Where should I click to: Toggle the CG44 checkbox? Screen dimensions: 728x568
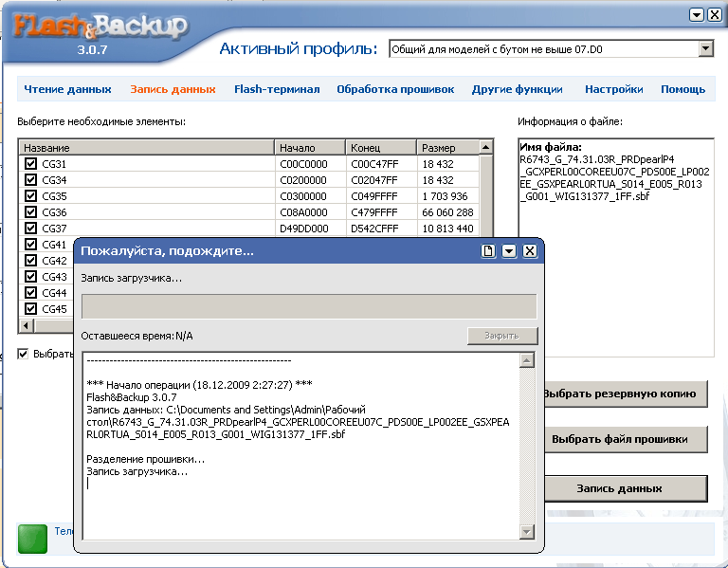pos(30,293)
